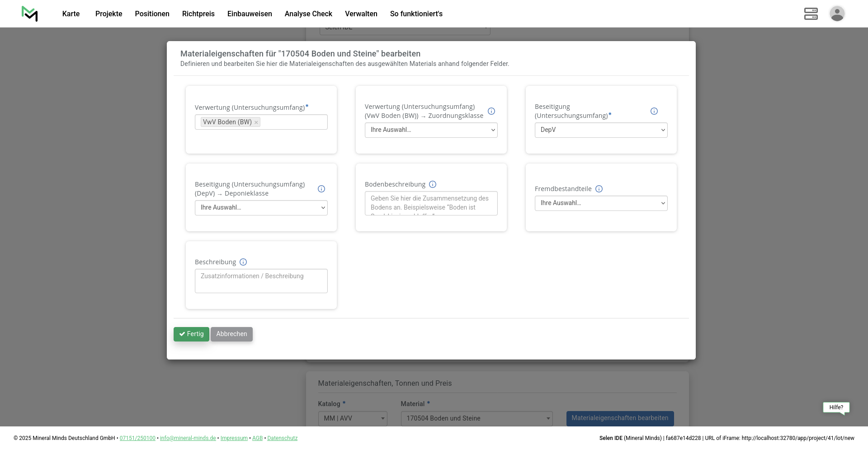The height and width of the screenshot is (449, 868).
Task: Open the Projekte menu item
Action: [108, 14]
